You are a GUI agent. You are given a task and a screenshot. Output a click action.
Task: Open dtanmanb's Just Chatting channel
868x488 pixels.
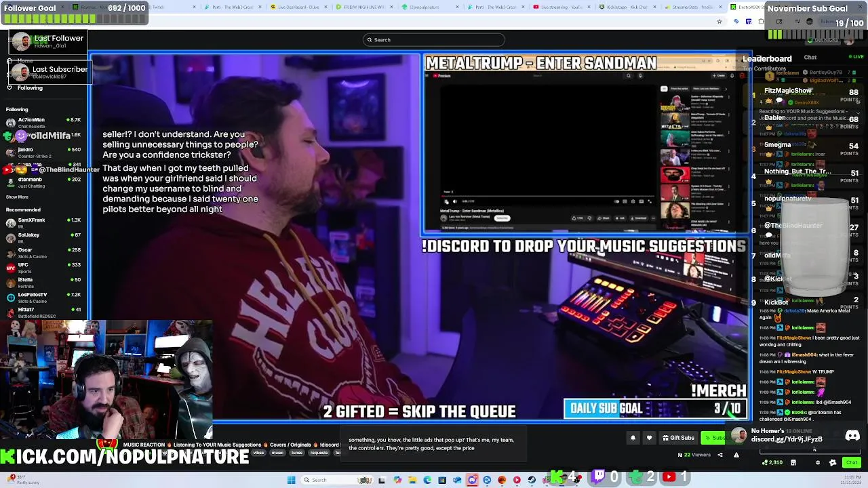point(43,182)
